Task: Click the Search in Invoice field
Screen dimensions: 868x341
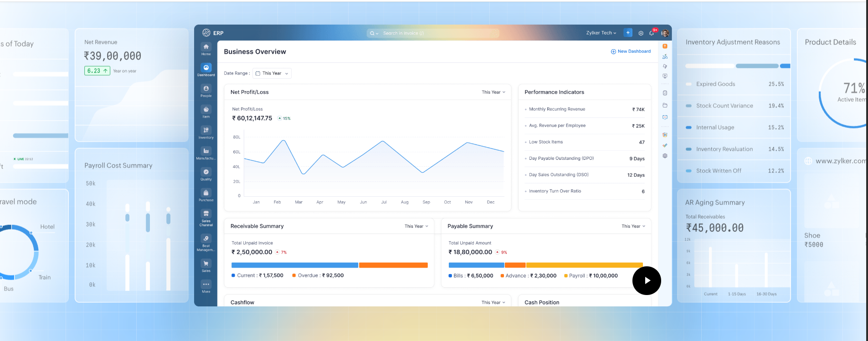Action: tap(433, 33)
